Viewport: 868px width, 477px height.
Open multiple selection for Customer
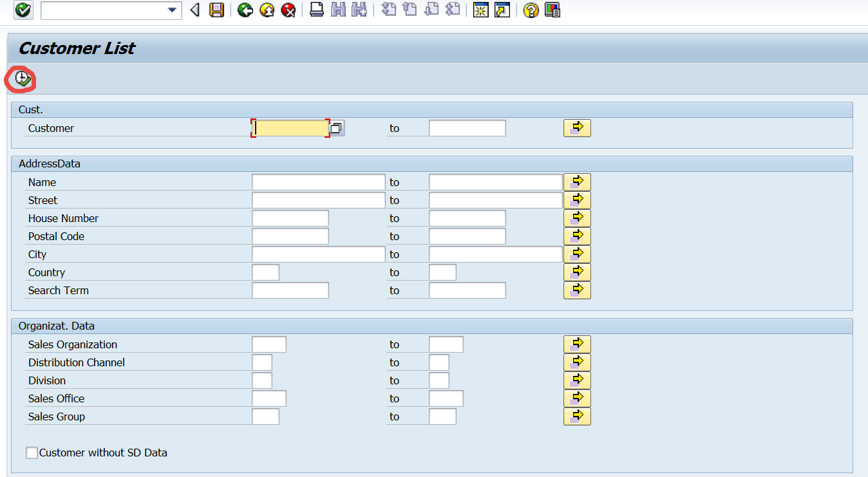point(576,127)
